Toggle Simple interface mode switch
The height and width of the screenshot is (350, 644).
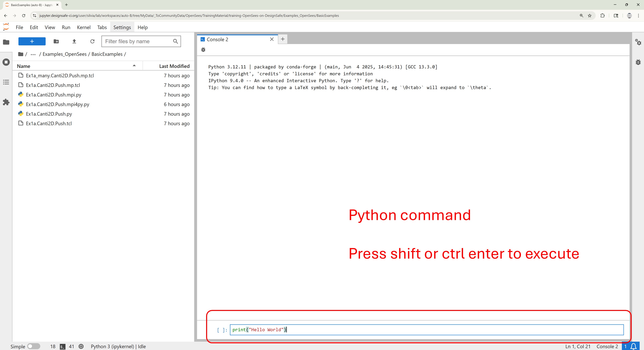tap(34, 346)
